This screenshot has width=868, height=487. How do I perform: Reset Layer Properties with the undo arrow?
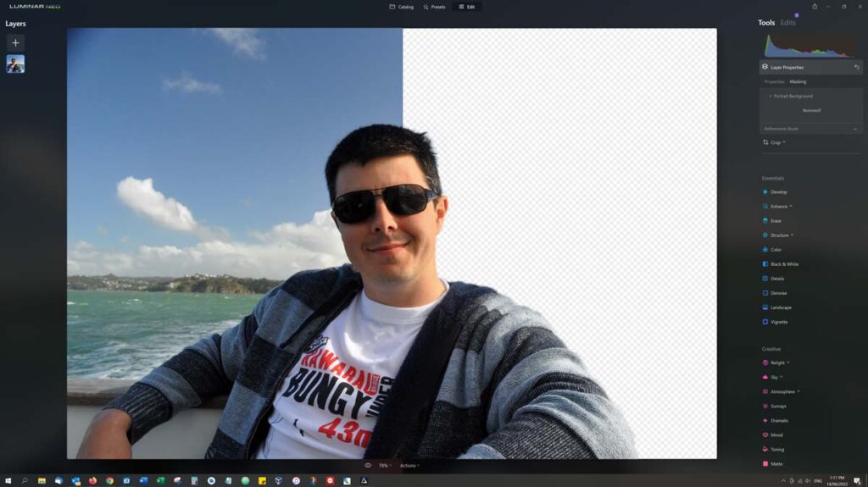point(856,67)
